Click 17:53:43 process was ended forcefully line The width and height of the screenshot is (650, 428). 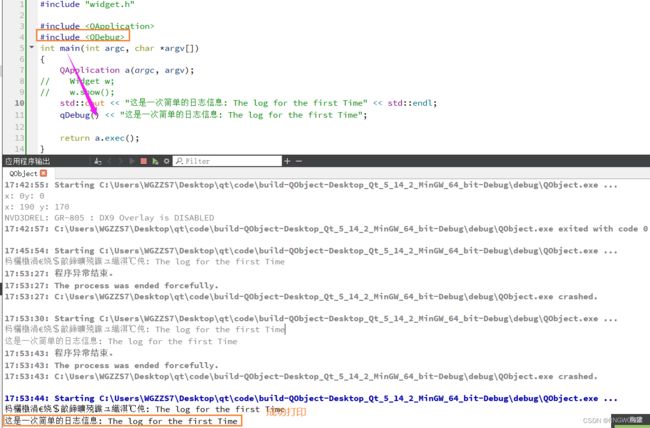click(x=112, y=365)
